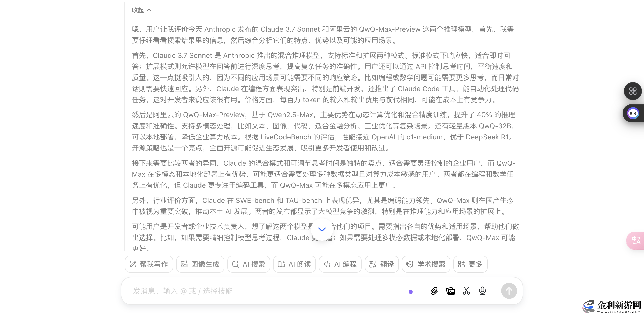Expand 更多 to see more skills
The width and height of the screenshot is (644, 315).
click(x=470, y=264)
